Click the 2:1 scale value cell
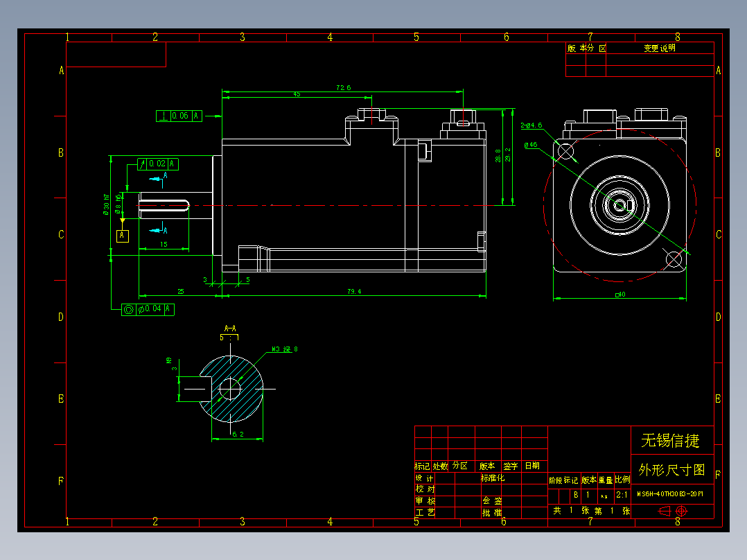The image size is (747, 560). 622,496
